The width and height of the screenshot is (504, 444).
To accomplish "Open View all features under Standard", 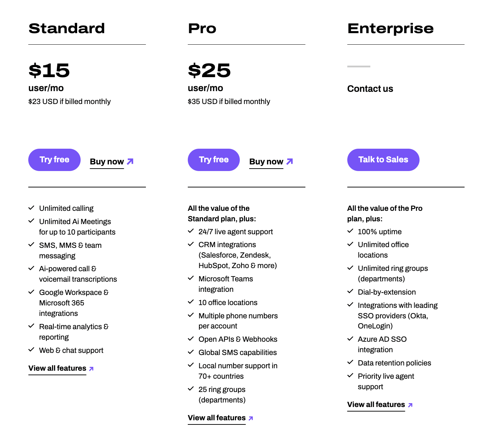I will pos(57,368).
